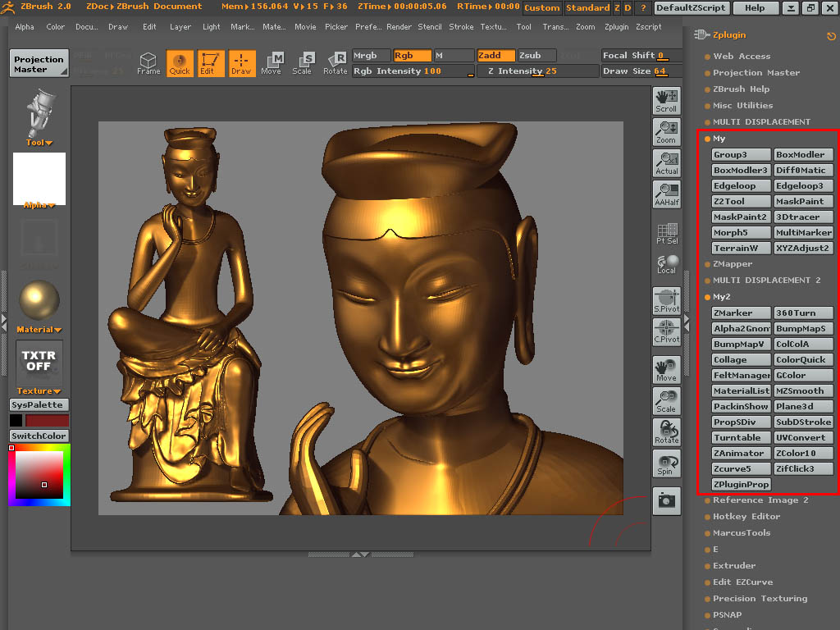Click the Projection Master button
840x630 pixels.
tap(39, 64)
